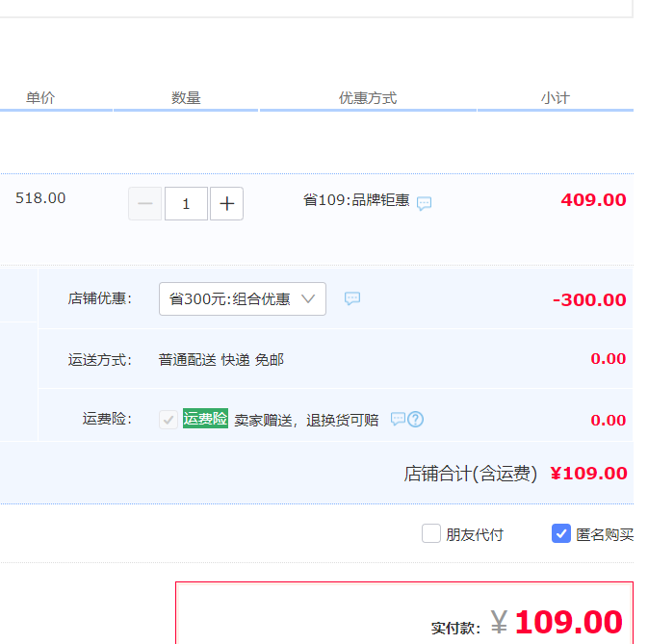Click the 实付款 ¥109.00 total amount
The height and width of the screenshot is (644, 648).
pos(568,623)
